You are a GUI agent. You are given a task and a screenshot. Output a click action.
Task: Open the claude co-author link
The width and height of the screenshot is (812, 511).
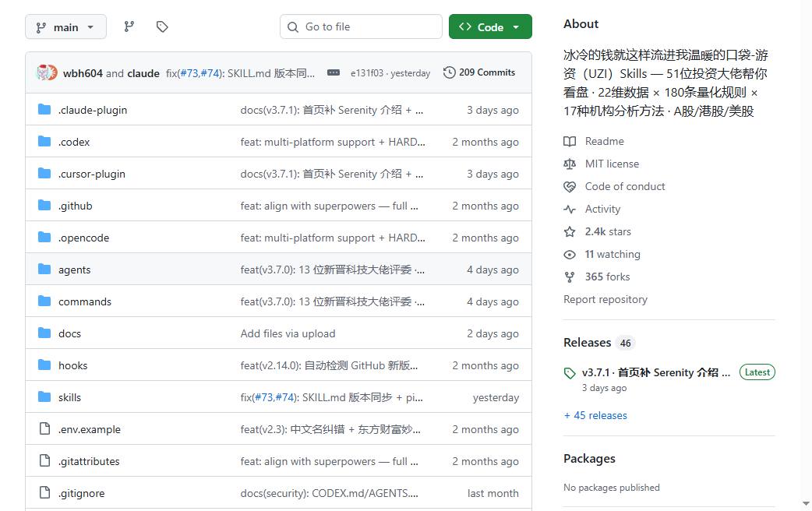[143, 73]
